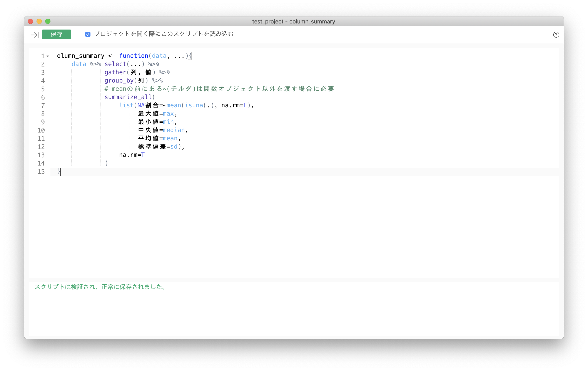Click summarize_all on line 6
This screenshot has width=588, height=371.
[128, 97]
